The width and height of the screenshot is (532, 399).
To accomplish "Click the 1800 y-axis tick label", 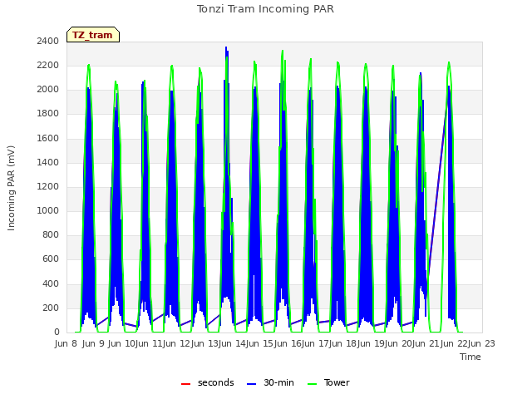I will click(x=48, y=114).
